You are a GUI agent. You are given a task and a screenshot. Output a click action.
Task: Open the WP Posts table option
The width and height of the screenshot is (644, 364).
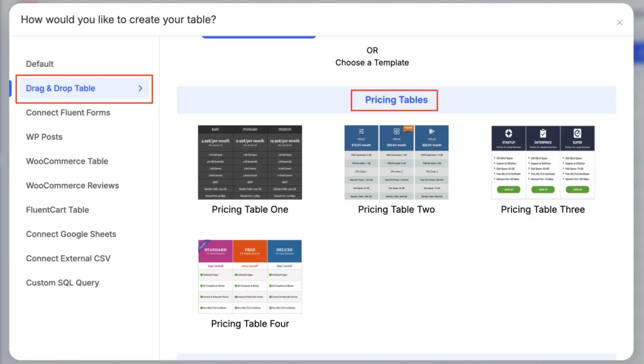(x=44, y=137)
